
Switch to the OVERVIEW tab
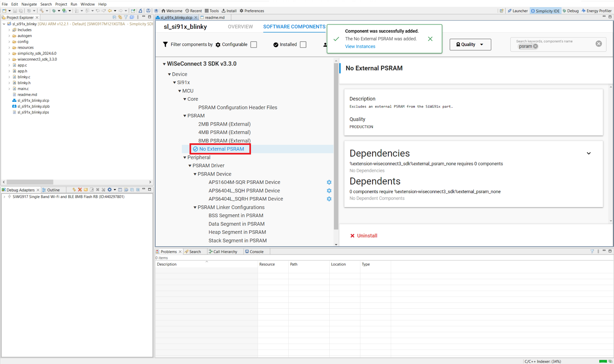point(240,27)
